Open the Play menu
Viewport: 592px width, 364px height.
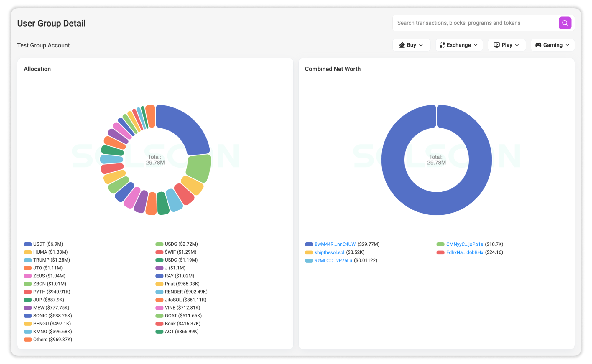tap(507, 45)
